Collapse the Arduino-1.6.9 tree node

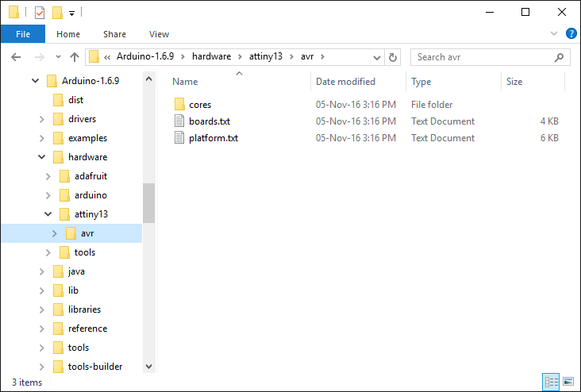coord(35,80)
